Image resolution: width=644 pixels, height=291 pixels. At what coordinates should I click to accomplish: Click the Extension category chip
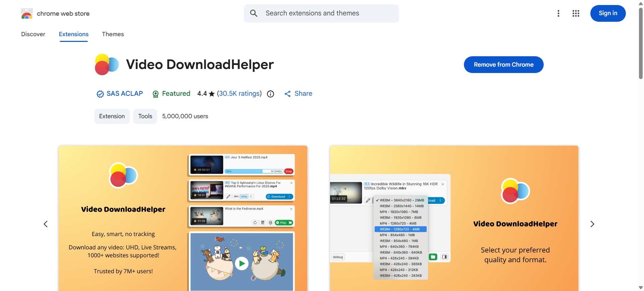[112, 116]
